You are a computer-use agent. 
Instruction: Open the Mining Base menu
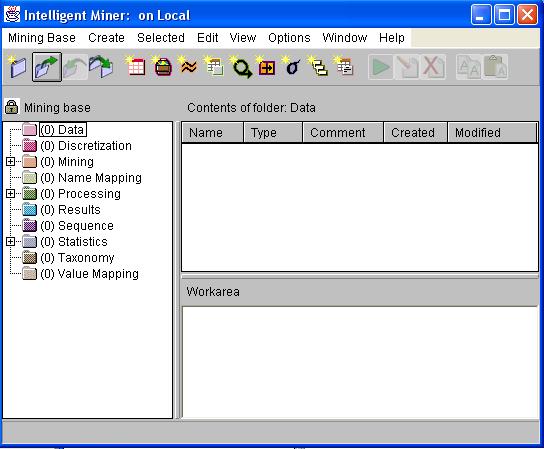point(42,37)
